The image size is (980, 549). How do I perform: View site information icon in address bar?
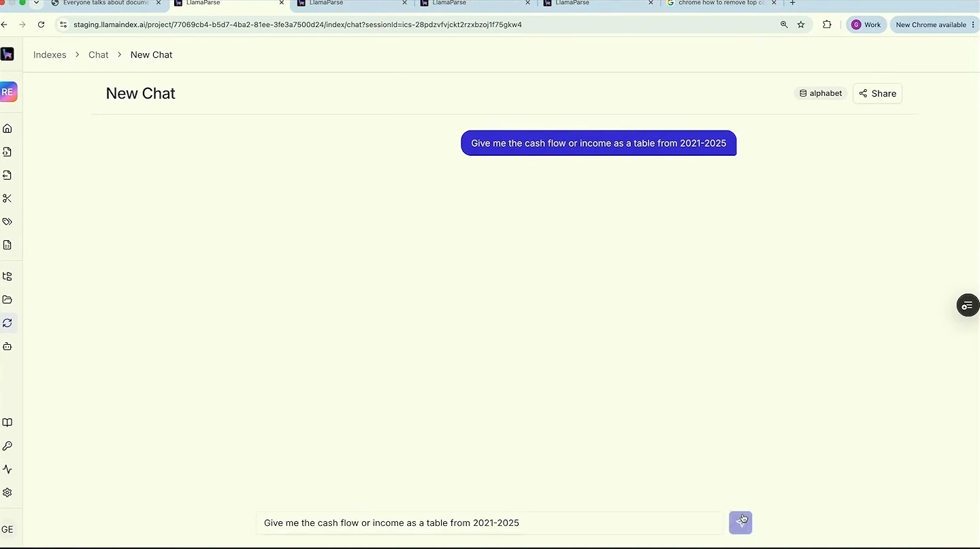tap(63, 24)
